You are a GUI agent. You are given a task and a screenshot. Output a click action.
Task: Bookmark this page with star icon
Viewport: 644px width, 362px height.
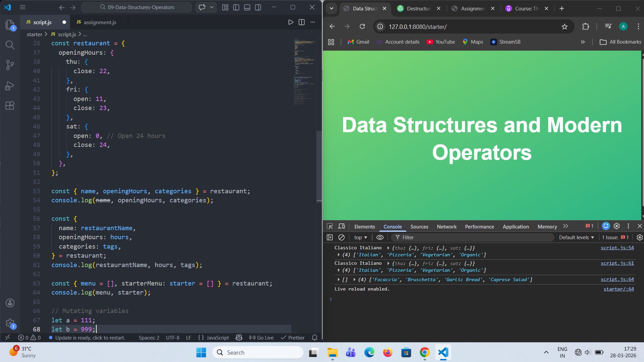click(x=564, y=27)
